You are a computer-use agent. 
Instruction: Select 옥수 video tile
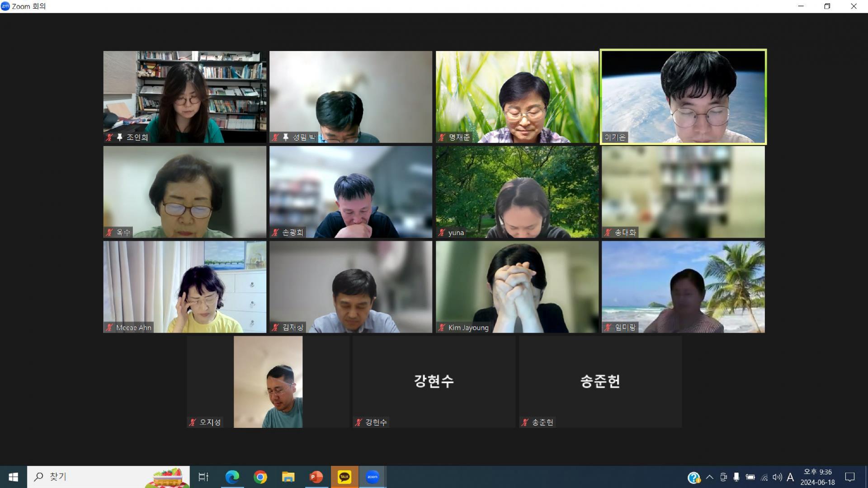(184, 192)
